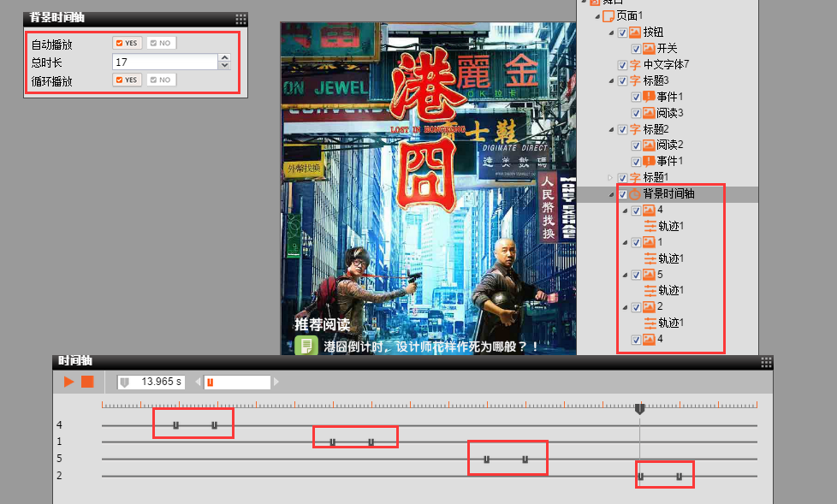Click the 总时长 input field showing 17
This screenshot has height=504, width=837.
pyautogui.click(x=165, y=62)
